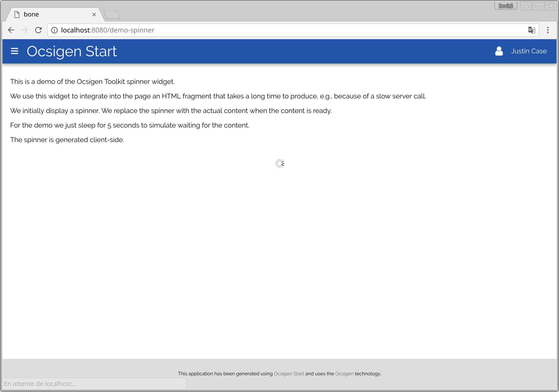
Task: Click the paragraph 'This is a demo of the Ocsigen Toolkit spinner widget.'
Action: coord(93,81)
